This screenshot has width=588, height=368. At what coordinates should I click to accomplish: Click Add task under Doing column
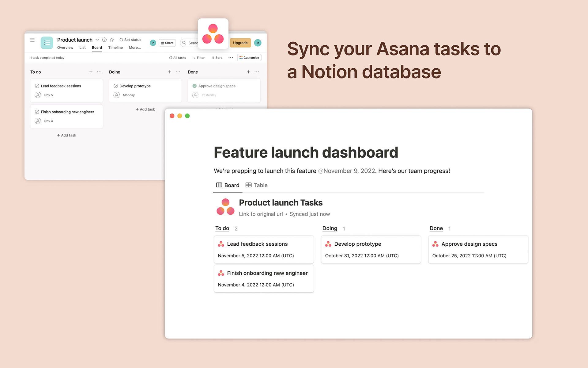coord(145,109)
